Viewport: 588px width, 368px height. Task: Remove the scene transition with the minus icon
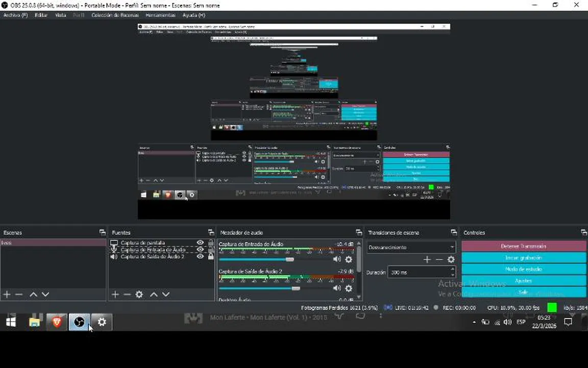tap(439, 260)
